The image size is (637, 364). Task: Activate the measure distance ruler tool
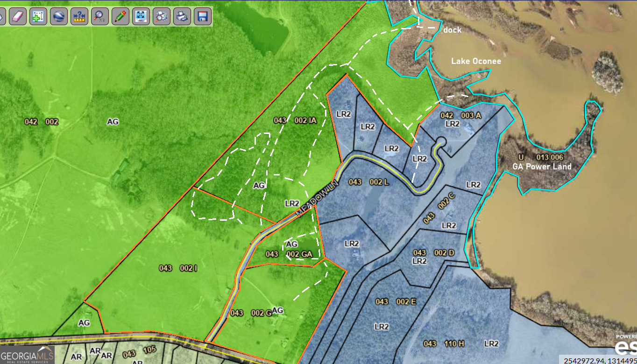pyautogui.click(x=79, y=16)
